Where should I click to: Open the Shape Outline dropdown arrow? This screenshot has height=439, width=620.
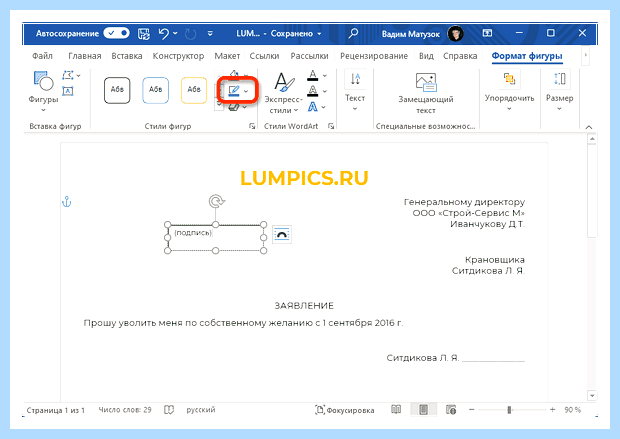pyautogui.click(x=246, y=91)
